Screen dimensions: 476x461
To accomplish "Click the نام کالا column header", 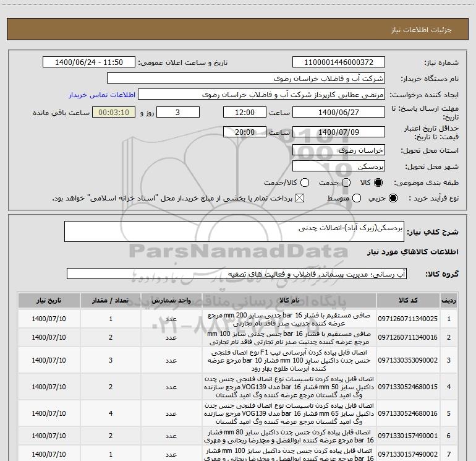I will pos(289,300).
